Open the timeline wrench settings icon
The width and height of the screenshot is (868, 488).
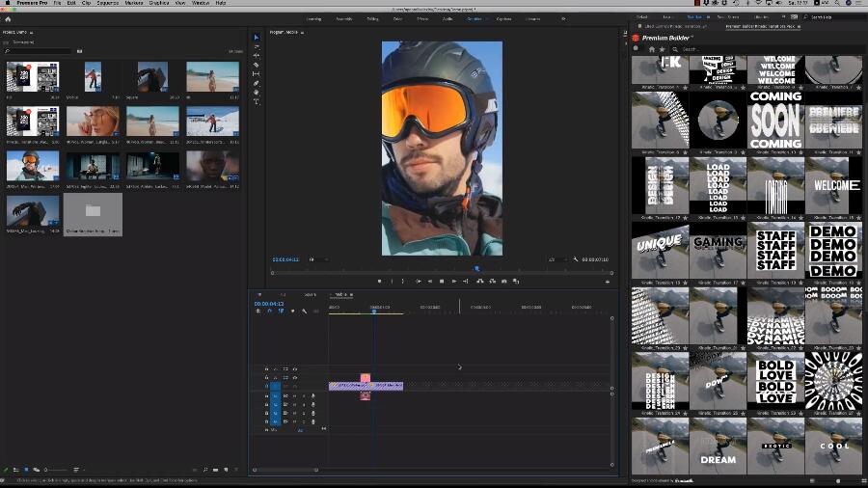coord(304,311)
